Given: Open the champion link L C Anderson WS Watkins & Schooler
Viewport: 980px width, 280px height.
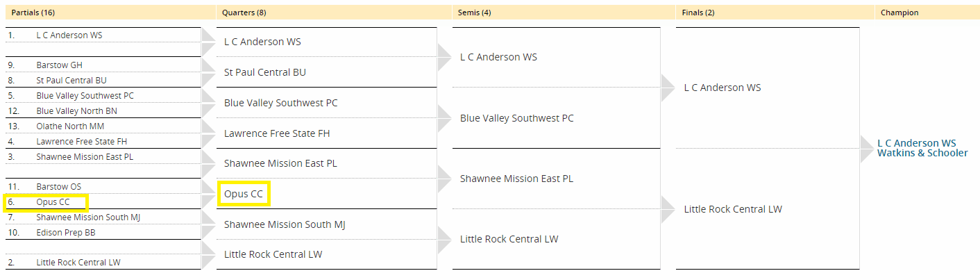Looking at the screenshot, I should pos(922,148).
